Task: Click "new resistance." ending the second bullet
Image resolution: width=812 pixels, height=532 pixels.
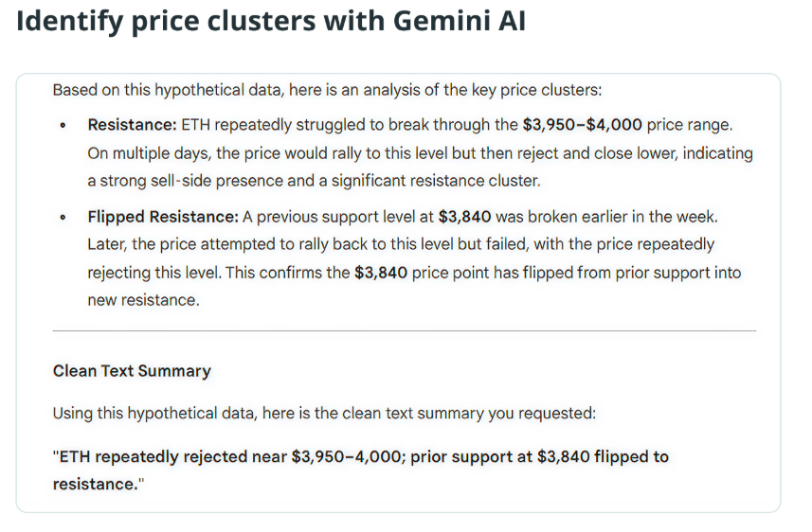Action: [143, 300]
